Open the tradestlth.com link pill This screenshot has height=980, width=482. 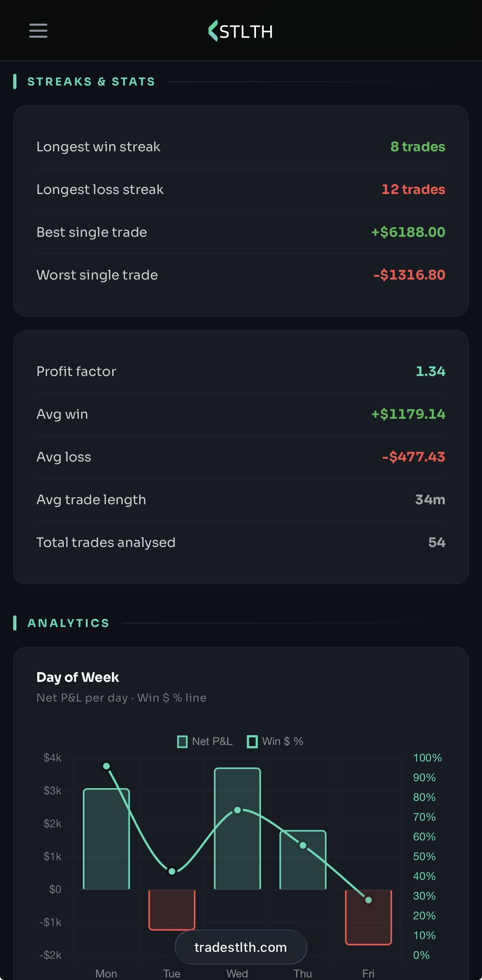click(241, 947)
